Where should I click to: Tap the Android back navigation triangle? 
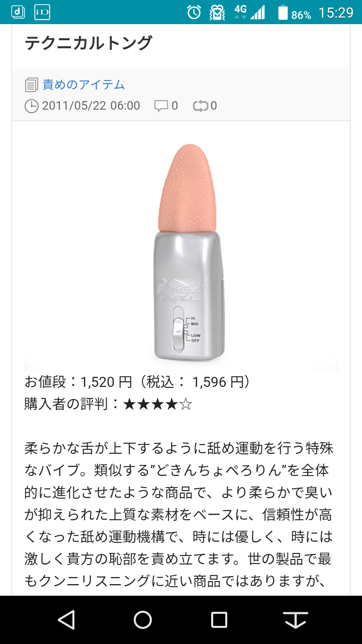66,620
